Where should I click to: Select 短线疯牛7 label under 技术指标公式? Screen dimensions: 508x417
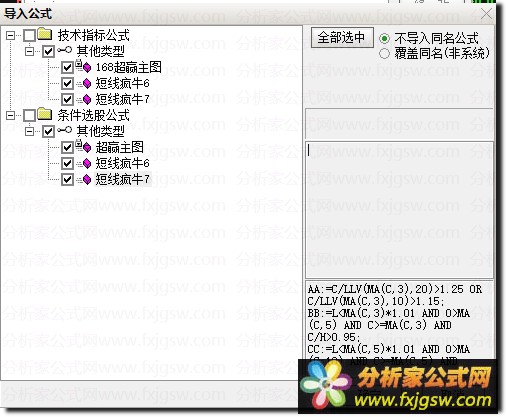[x=123, y=99]
